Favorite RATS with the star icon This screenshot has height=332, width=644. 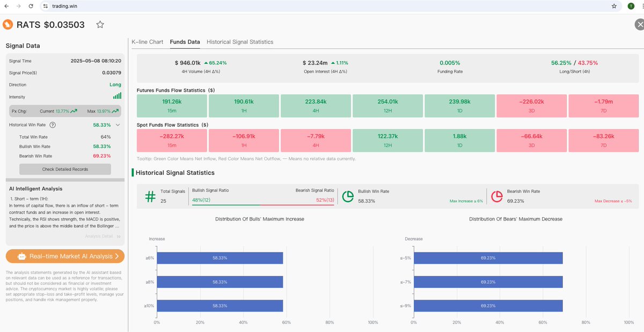(100, 25)
